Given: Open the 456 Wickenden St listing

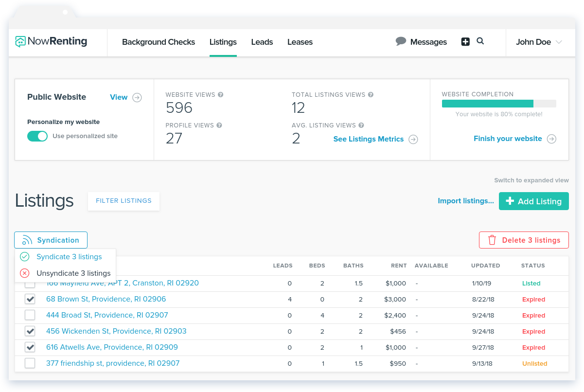Looking at the screenshot, I should [116, 331].
